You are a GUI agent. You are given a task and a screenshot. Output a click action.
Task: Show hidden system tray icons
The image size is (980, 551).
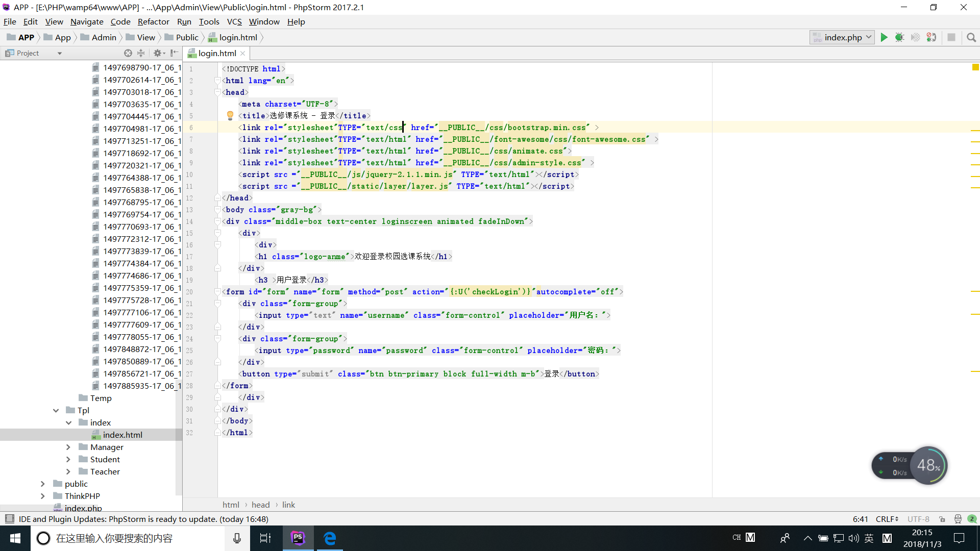pos(808,538)
